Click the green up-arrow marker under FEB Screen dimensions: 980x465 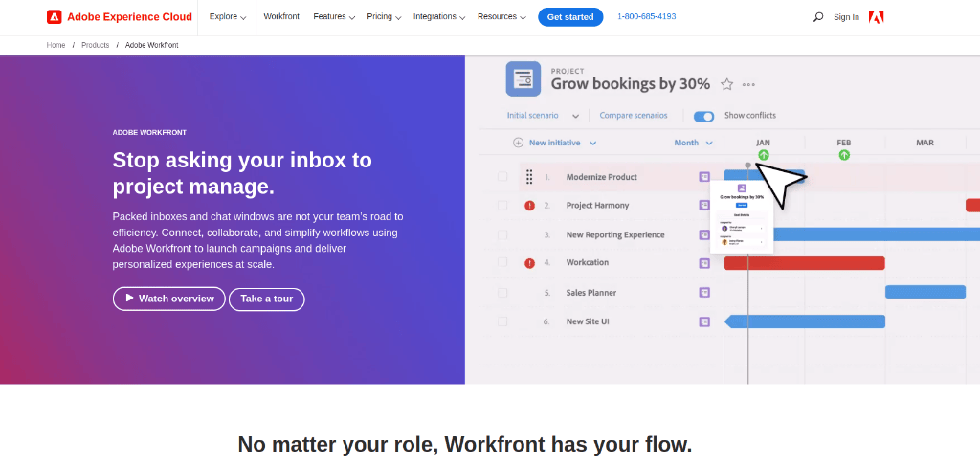[844, 155]
